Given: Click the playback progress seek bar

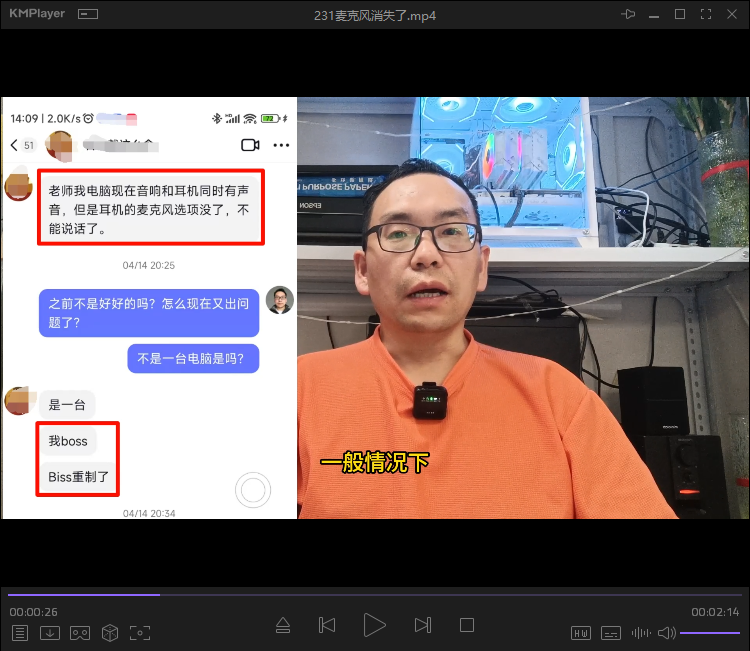Looking at the screenshot, I should pos(375,594).
